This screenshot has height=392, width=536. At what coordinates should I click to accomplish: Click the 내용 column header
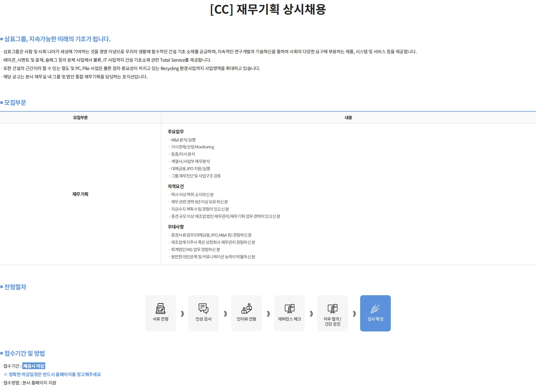348,117
